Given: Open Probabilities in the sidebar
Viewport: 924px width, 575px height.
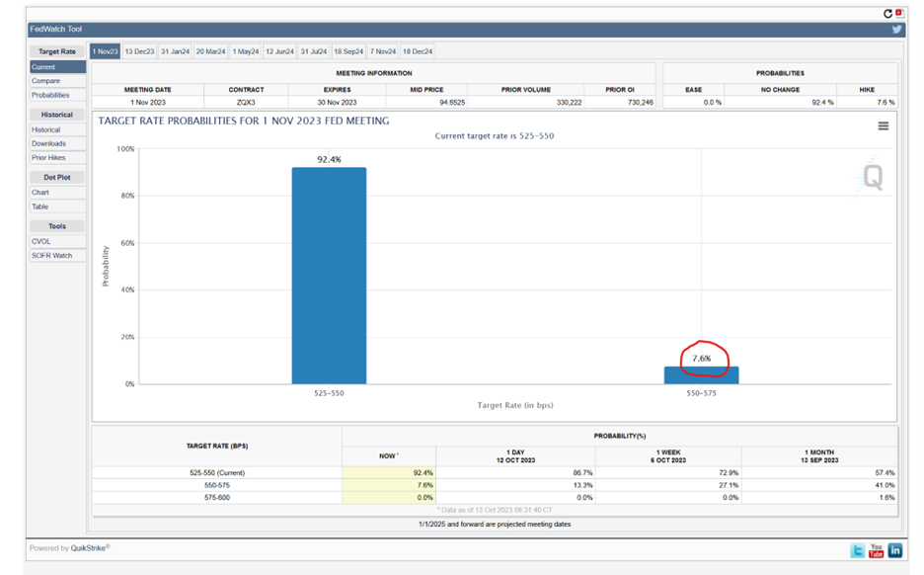Looking at the screenshot, I should (x=50, y=95).
